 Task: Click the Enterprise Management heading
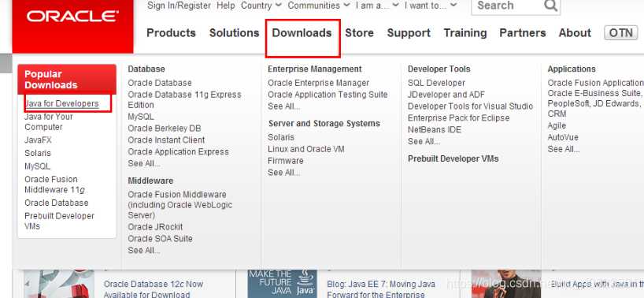coord(315,69)
